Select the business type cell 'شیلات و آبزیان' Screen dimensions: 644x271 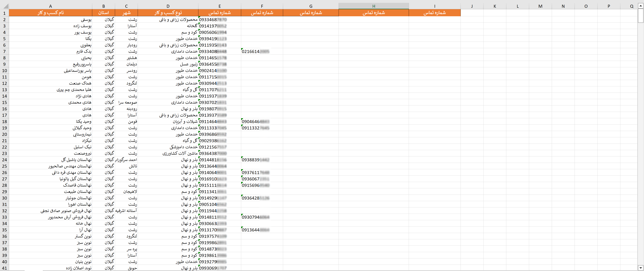click(168, 122)
